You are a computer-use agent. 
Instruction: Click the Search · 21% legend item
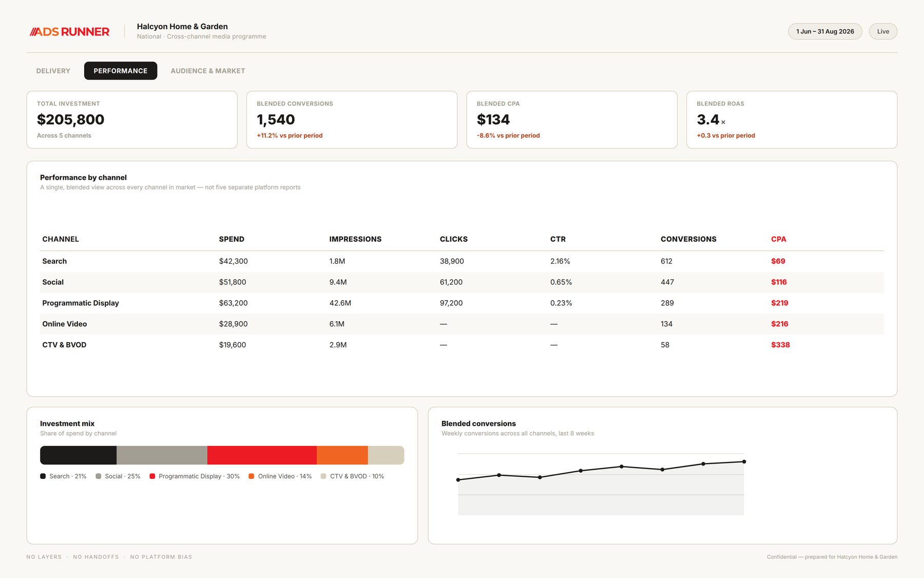point(63,476)
